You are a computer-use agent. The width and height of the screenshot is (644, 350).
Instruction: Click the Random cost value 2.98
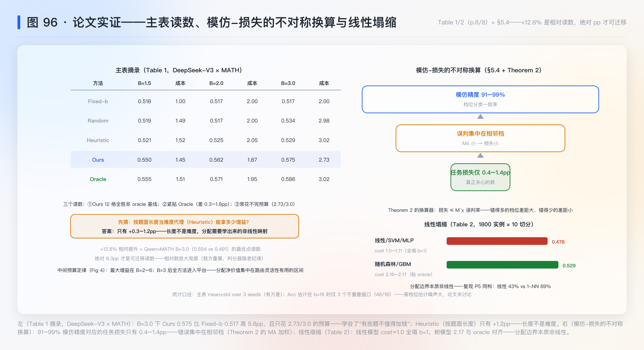coord(324,121)
